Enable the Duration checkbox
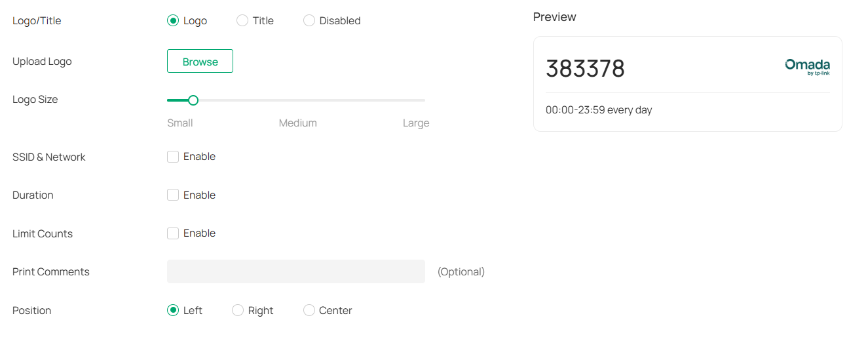 tap(173, 195)
